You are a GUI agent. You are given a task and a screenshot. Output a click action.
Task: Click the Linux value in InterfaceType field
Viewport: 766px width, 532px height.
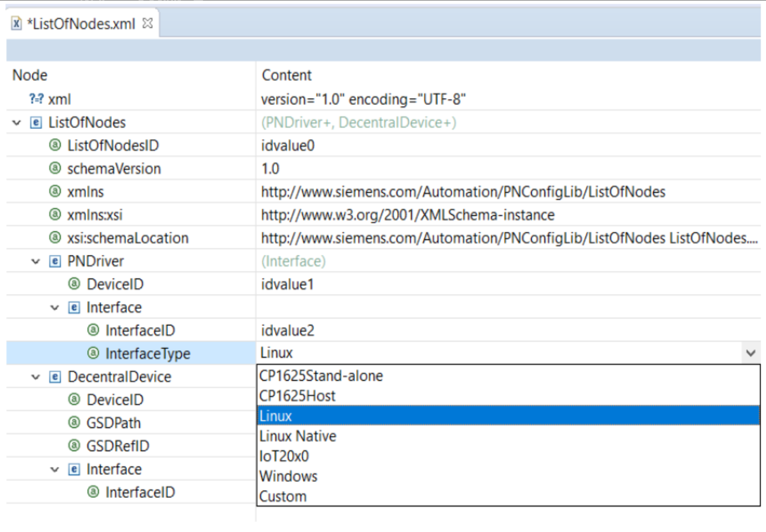[276, 353]
